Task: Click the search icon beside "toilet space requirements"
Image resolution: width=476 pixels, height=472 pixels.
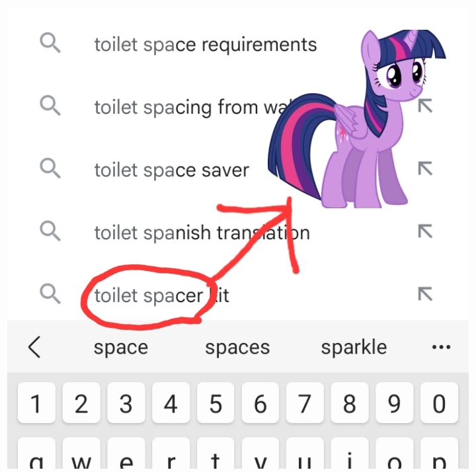Action: coord(50,44)
